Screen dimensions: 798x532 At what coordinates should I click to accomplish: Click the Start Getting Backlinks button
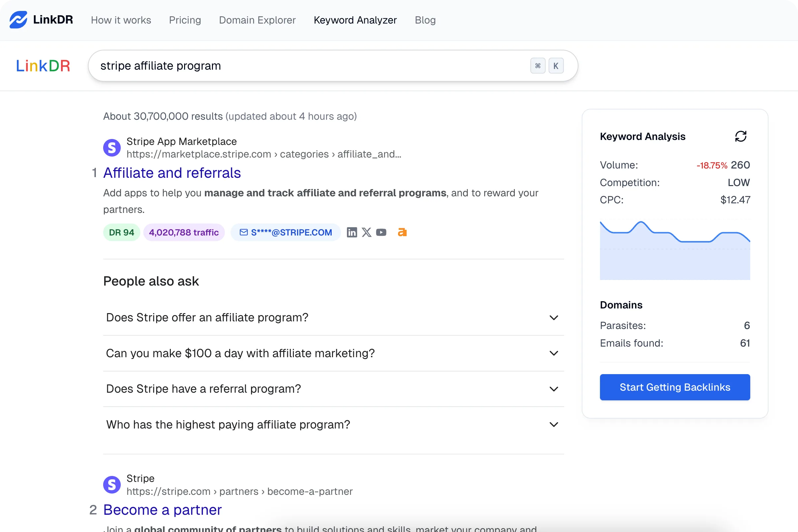(x=675, y=387)
